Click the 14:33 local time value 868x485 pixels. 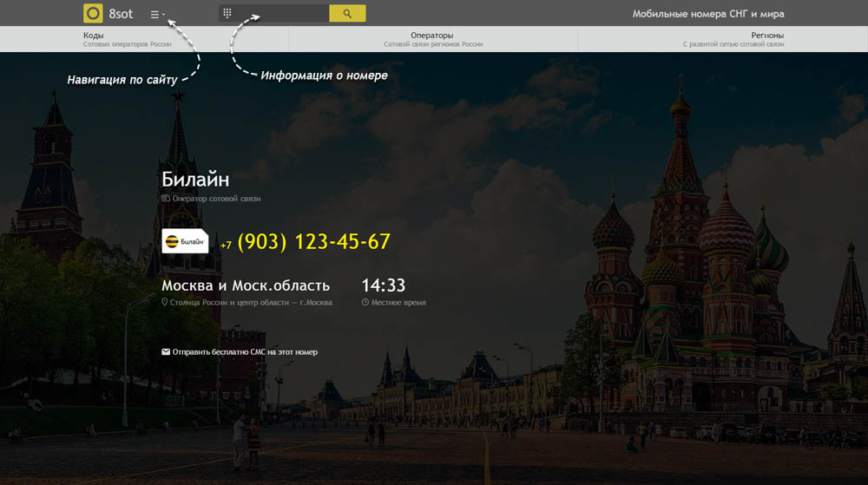coord(383,285)
